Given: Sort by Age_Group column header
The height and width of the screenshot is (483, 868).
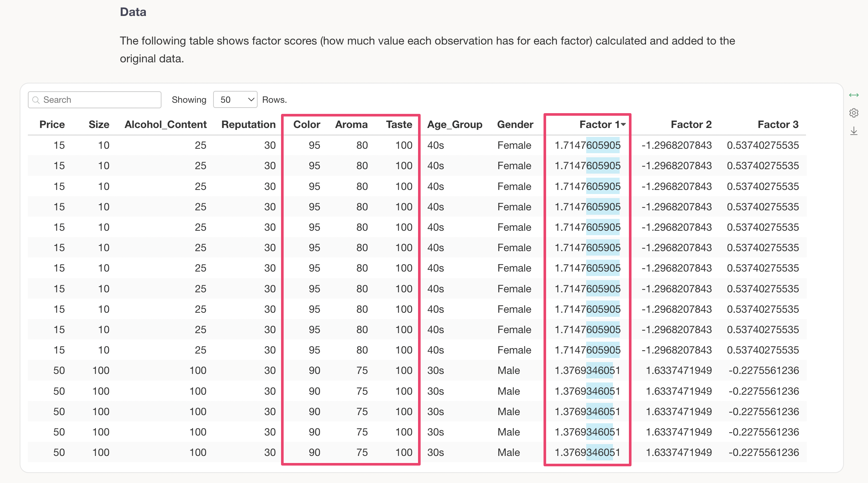Looking at the screenshot, I should [454, 125].
